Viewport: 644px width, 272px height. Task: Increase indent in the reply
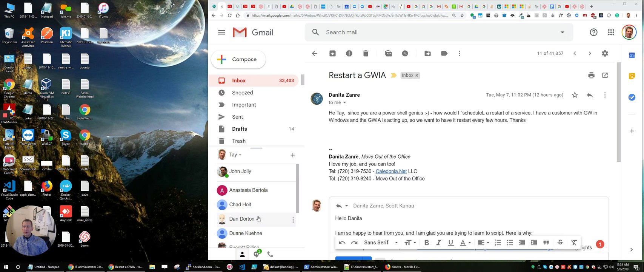tap(534, 243)
